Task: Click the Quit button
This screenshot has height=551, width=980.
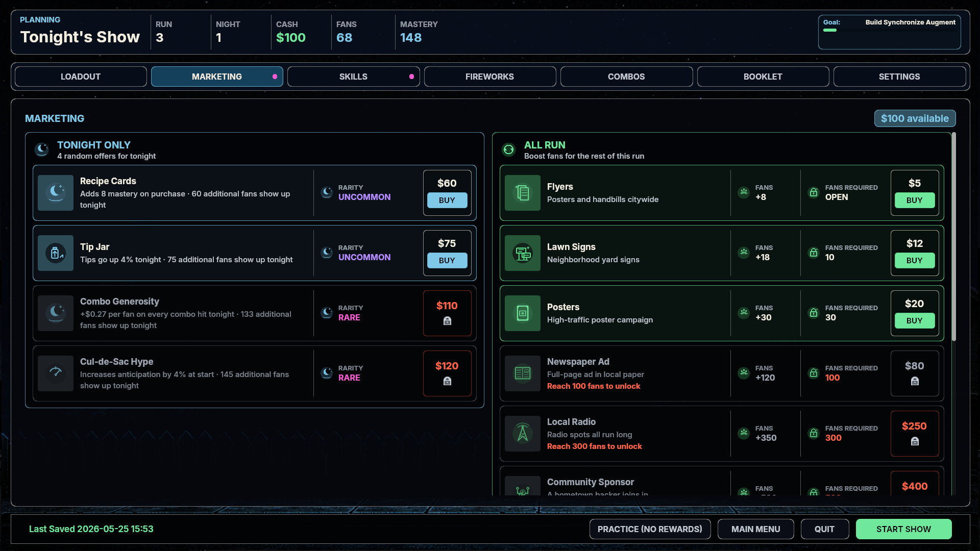Action: click(824, 529)
